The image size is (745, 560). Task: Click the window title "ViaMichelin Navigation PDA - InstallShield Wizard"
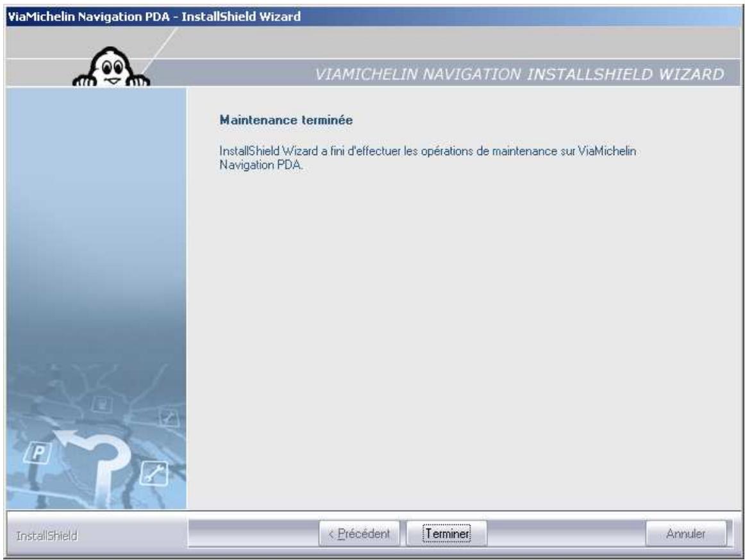click(155, 17)
